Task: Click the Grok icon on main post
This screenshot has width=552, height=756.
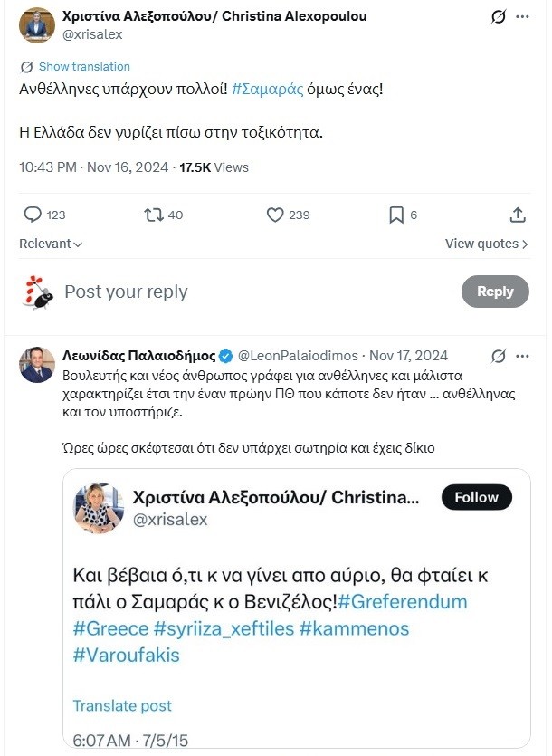Action: 497,16
